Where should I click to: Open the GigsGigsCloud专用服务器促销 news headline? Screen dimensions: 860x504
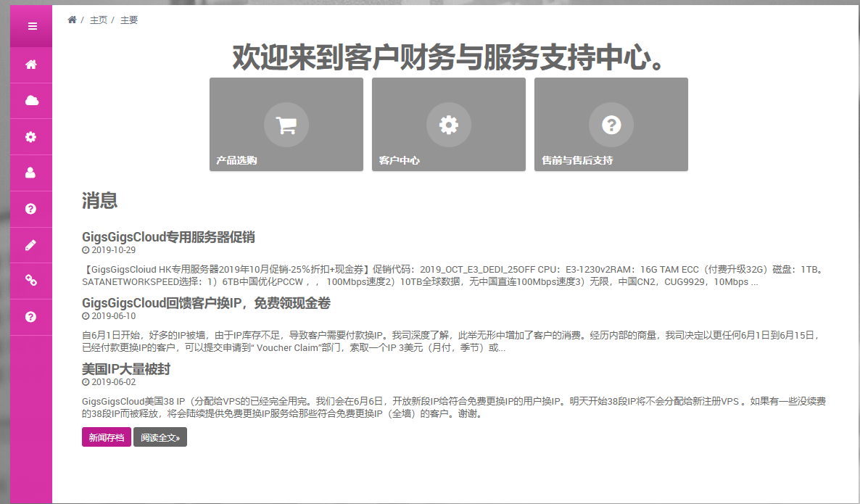pyautogui.click(x=168, y=237)
